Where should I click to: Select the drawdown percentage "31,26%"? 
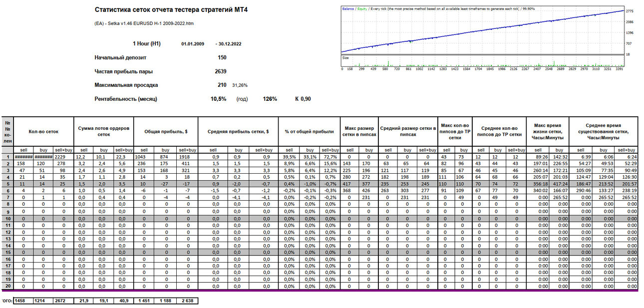pos(240,85)
